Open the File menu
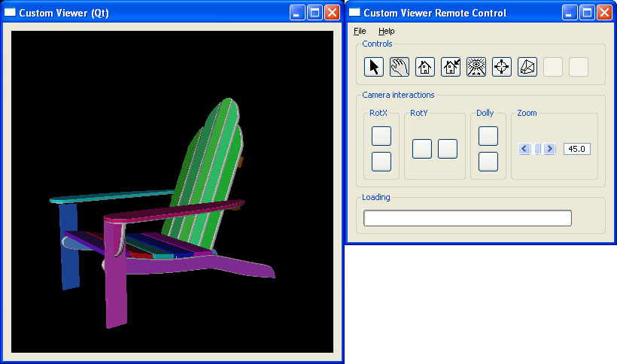 click(x=360, y=31)
